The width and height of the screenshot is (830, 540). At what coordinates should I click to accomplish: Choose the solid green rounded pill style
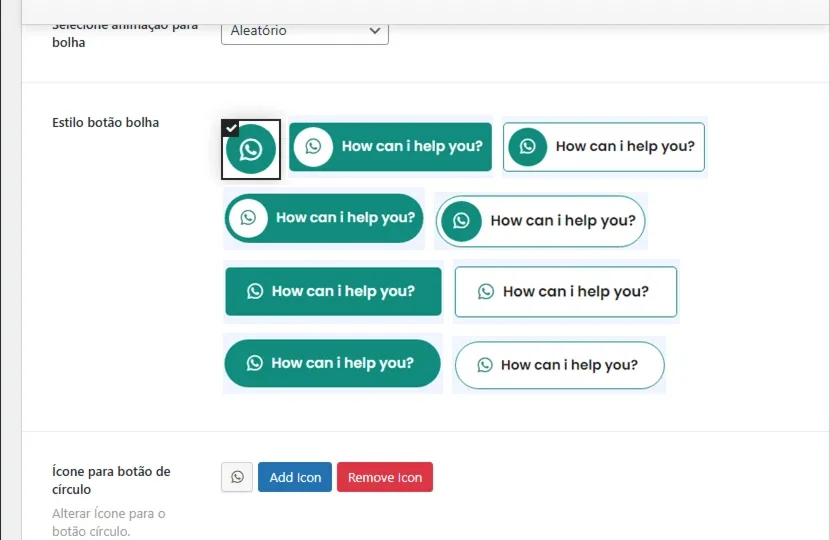point(332,363)
